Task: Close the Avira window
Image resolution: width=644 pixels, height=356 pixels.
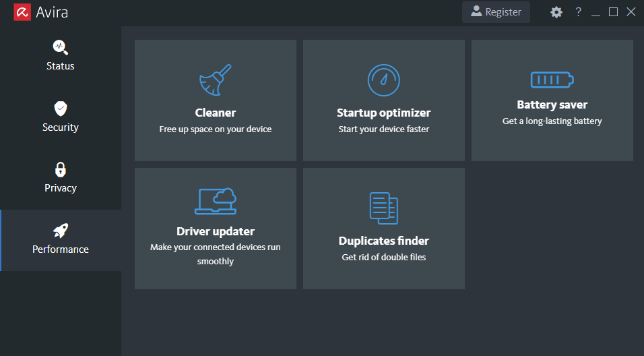Action: pos(631,12)
